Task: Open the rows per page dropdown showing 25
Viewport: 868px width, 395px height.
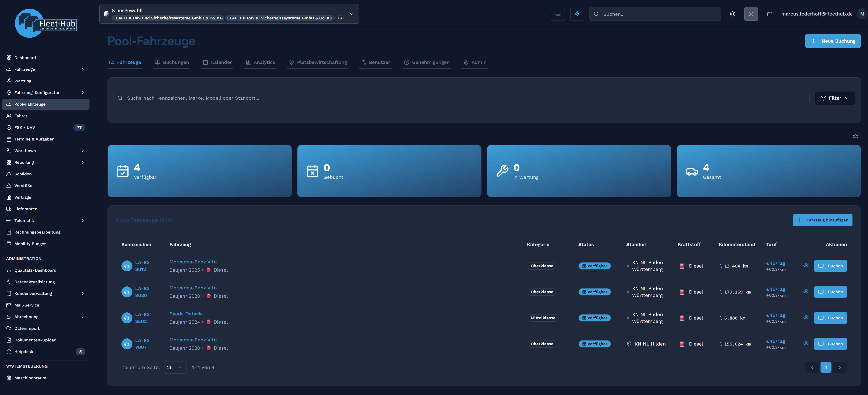Action: pos(174,367)
